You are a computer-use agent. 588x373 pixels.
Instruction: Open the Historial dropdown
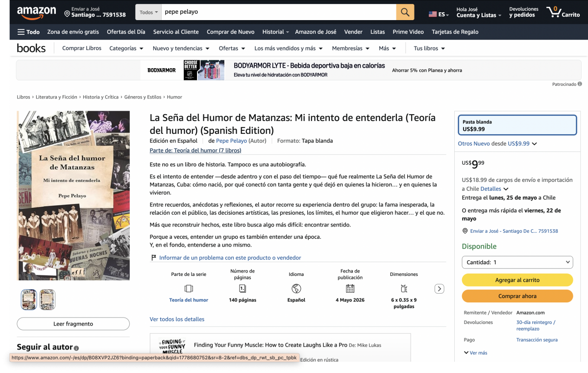click(x=275, y=32)
